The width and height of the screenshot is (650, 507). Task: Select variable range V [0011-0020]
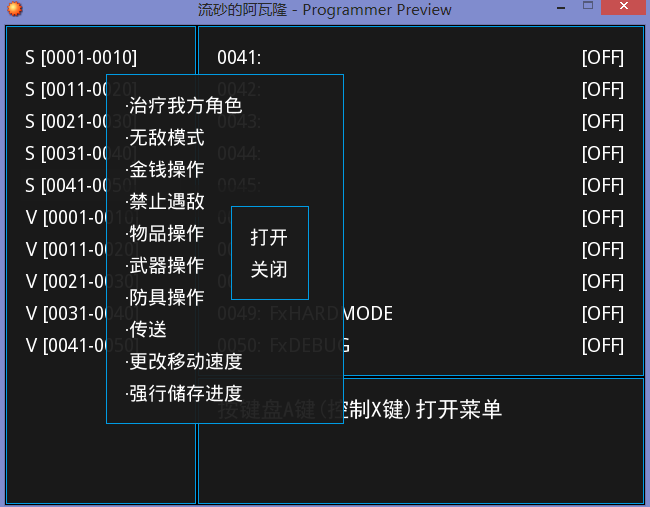[x=82, y=250]
